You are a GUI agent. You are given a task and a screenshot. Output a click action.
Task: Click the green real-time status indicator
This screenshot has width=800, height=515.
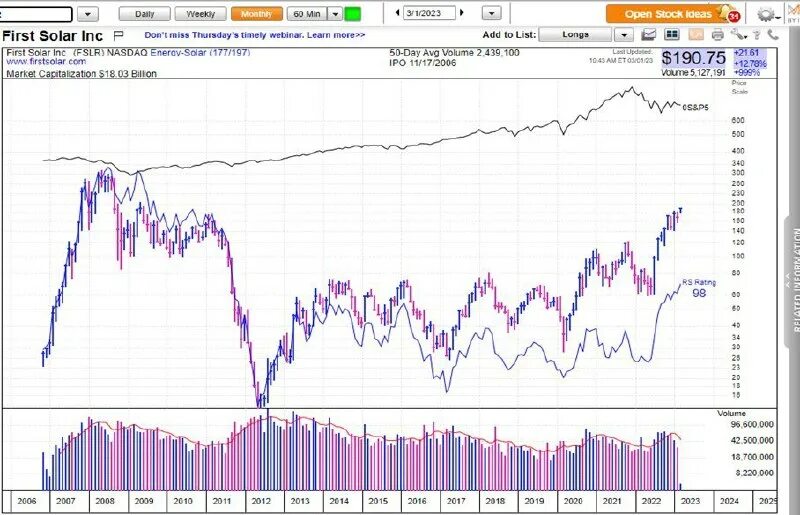click(x=353, y=14)
